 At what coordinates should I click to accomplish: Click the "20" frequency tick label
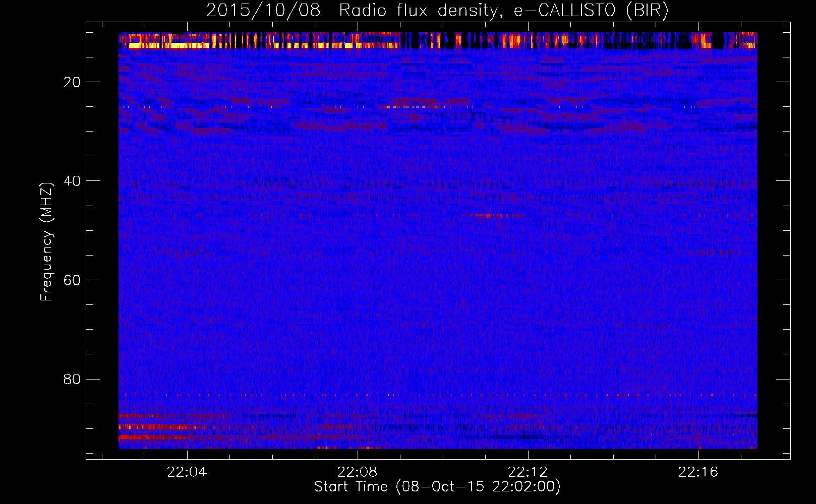[x=72, y=82]
